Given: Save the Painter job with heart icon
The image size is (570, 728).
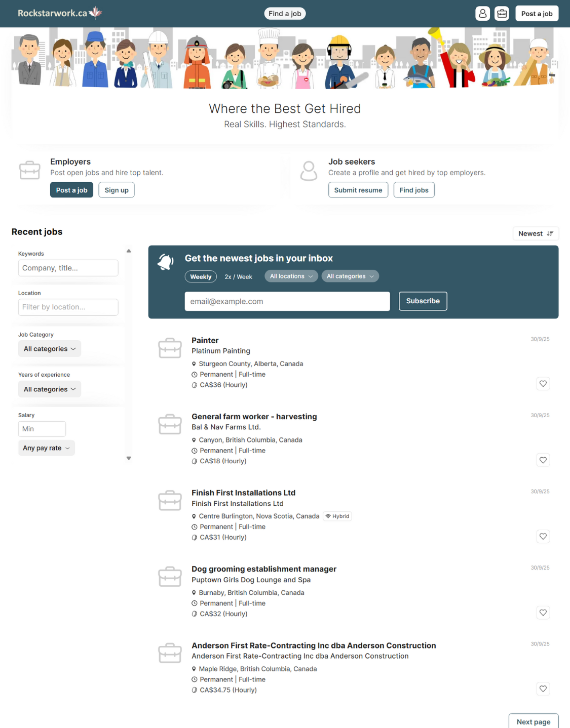Looking at the screenshot, I should point(543,384).
